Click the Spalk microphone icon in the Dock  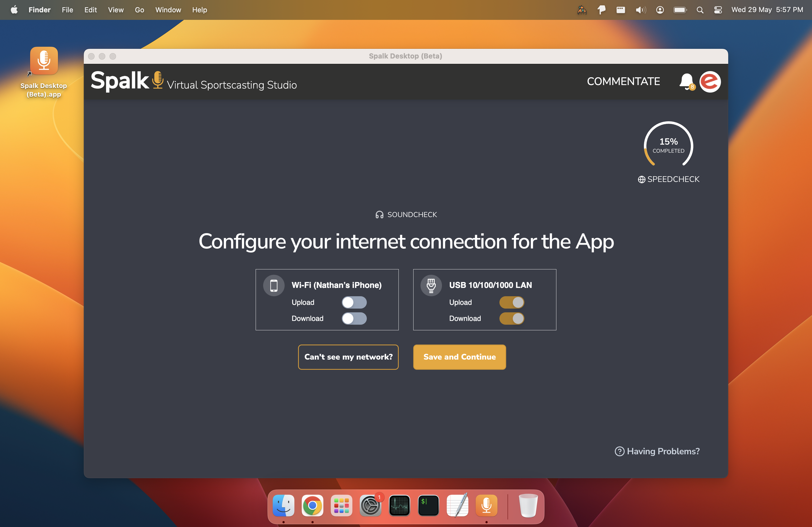click(486, 506)
